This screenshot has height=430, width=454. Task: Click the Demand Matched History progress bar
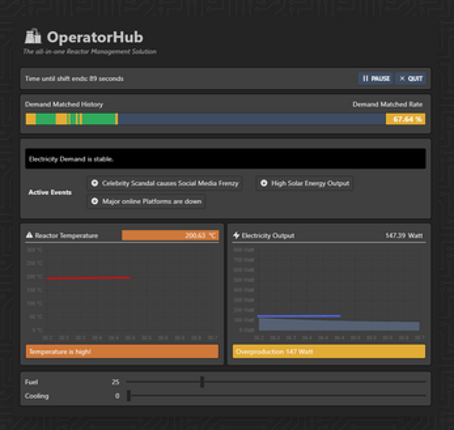[206, 119]
